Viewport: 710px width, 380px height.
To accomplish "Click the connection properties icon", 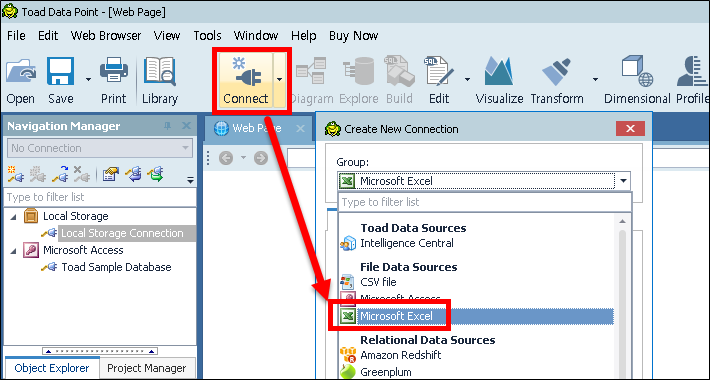I will (110, 174).
